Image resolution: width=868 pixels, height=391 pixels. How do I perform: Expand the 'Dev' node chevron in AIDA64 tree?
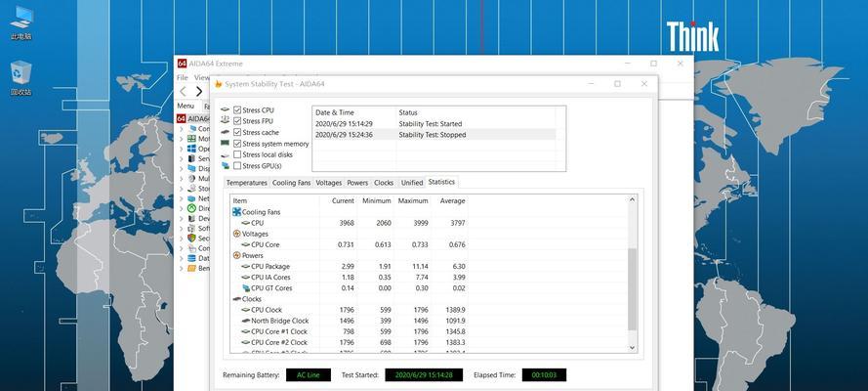(x=181, y=219)
